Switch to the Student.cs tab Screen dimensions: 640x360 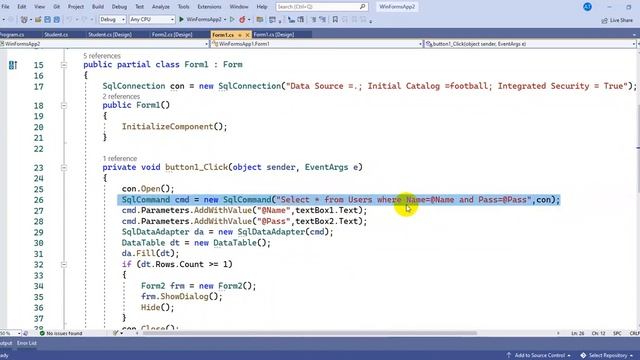click(56, 35)
